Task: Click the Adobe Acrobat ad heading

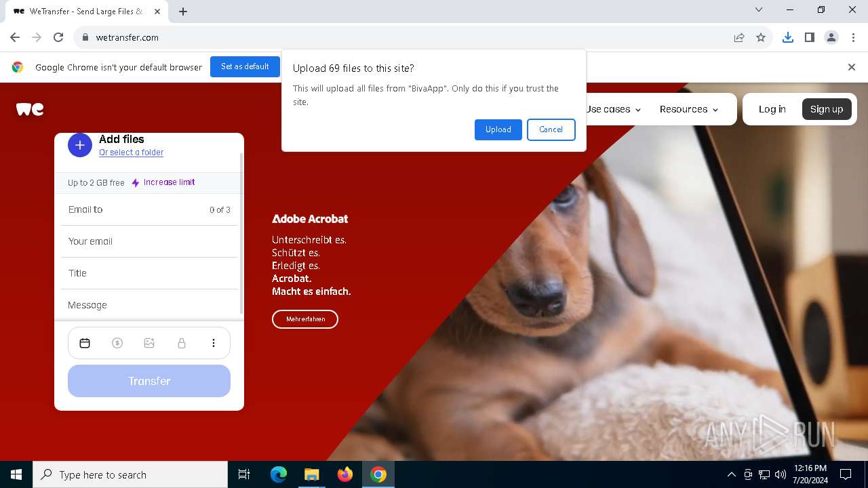Action: 310,219
